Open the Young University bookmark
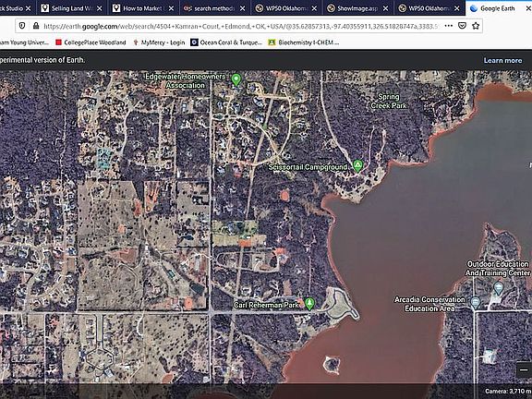The width and height of the screenshot is (532, 399). (x=24, y=42)
